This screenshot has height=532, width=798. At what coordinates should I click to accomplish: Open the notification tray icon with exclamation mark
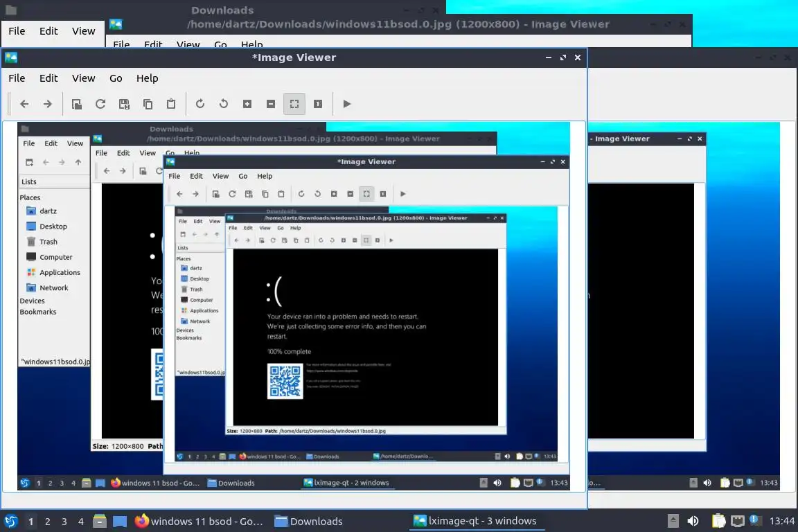pyautogui.click(x=755, y=520)
